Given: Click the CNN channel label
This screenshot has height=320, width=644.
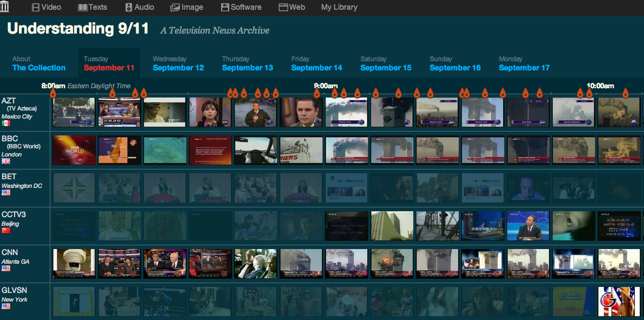Looking at the screenshot, I should (10, 252).
